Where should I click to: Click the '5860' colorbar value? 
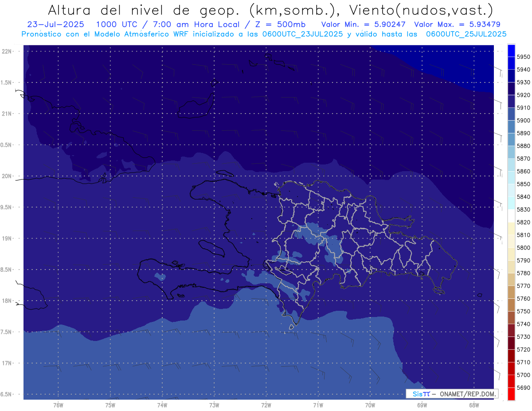point(524,171)
